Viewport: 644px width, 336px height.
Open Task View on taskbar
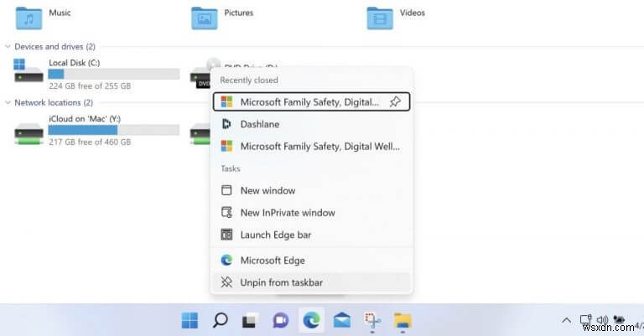point(250,320)
